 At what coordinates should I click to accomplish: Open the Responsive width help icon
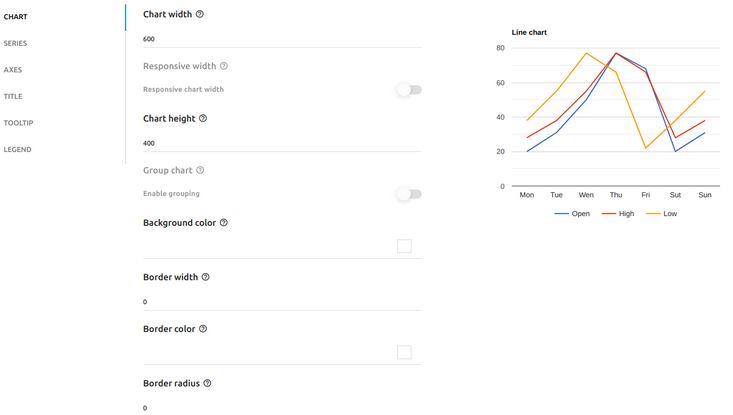(x=224, y=66)
